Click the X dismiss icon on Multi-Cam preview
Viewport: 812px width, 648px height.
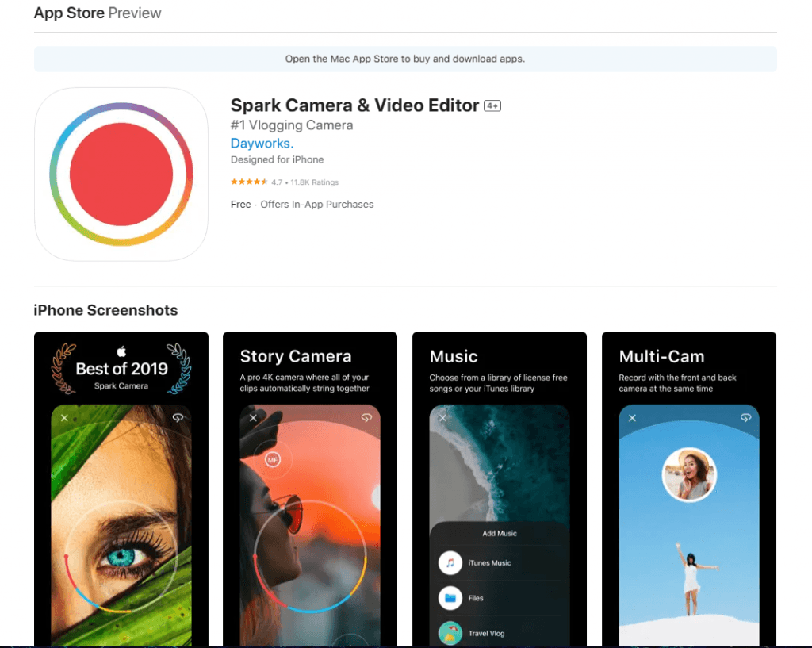point(632,418)
